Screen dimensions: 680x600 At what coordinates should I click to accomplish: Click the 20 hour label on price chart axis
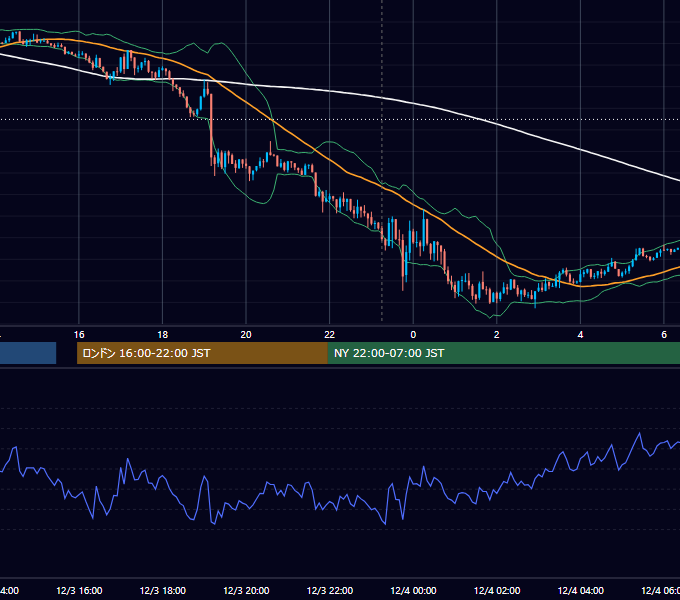246,335
